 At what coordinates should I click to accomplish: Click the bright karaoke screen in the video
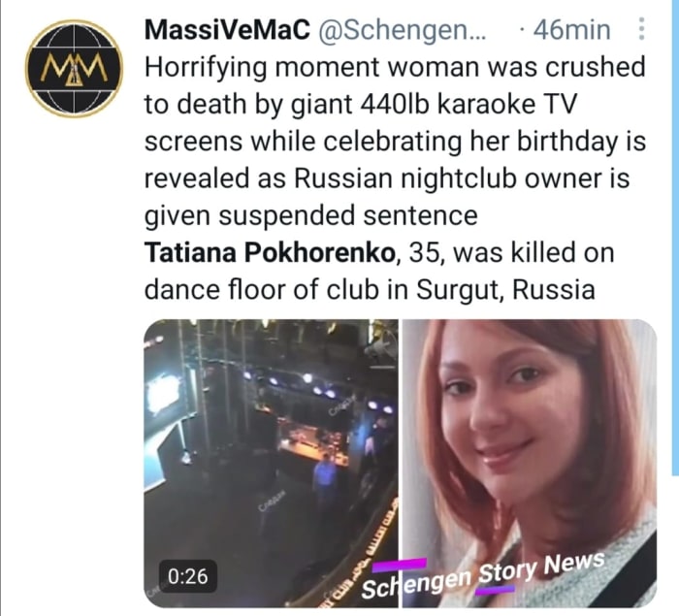tap(164, 393)
